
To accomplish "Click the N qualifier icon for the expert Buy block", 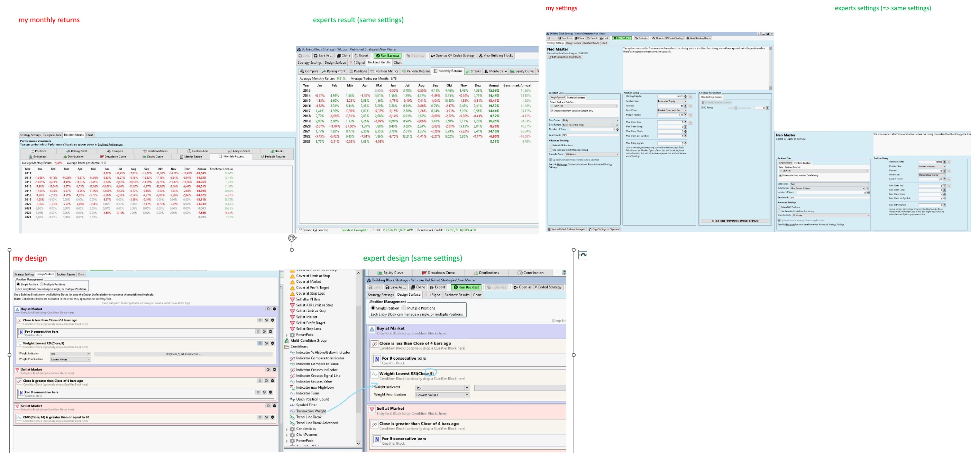I will click(377, 359).
